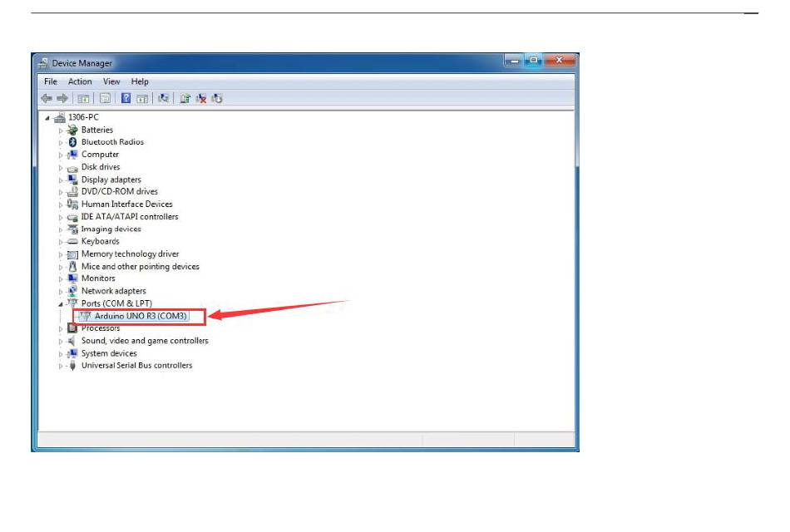Click the Batteries category icon
This screenshot has height=532, width=790.
[72, 130]
